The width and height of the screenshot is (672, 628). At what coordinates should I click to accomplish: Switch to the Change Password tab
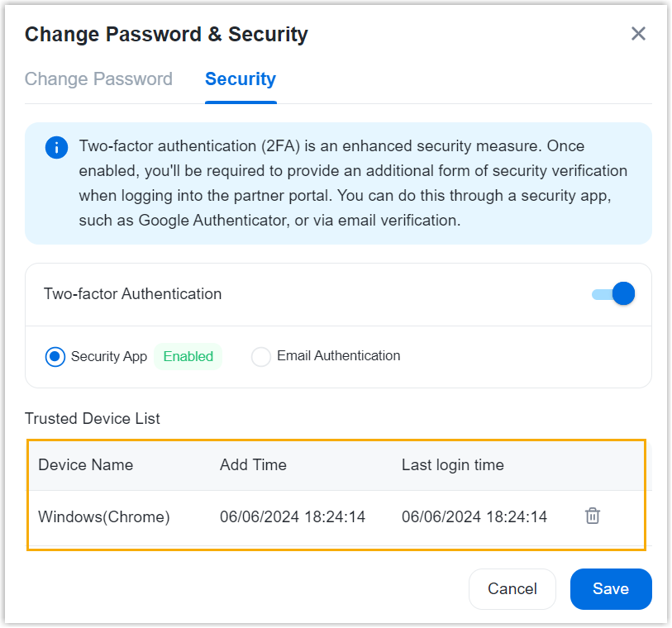tap(98, 79)
